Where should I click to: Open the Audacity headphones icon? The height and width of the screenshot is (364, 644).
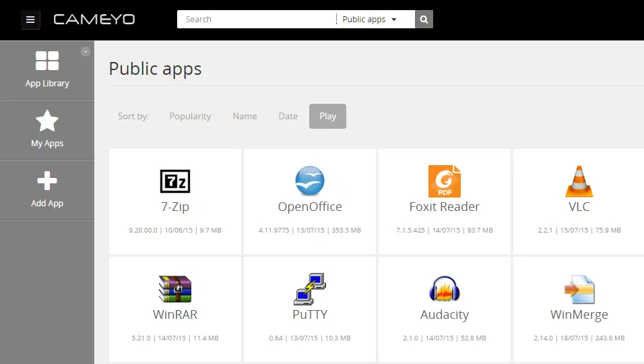click(445, 289)
